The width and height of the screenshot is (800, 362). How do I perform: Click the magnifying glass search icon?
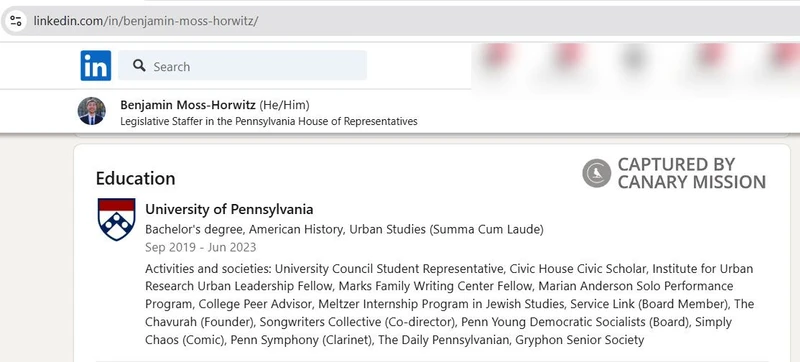[x=139, y=65]
